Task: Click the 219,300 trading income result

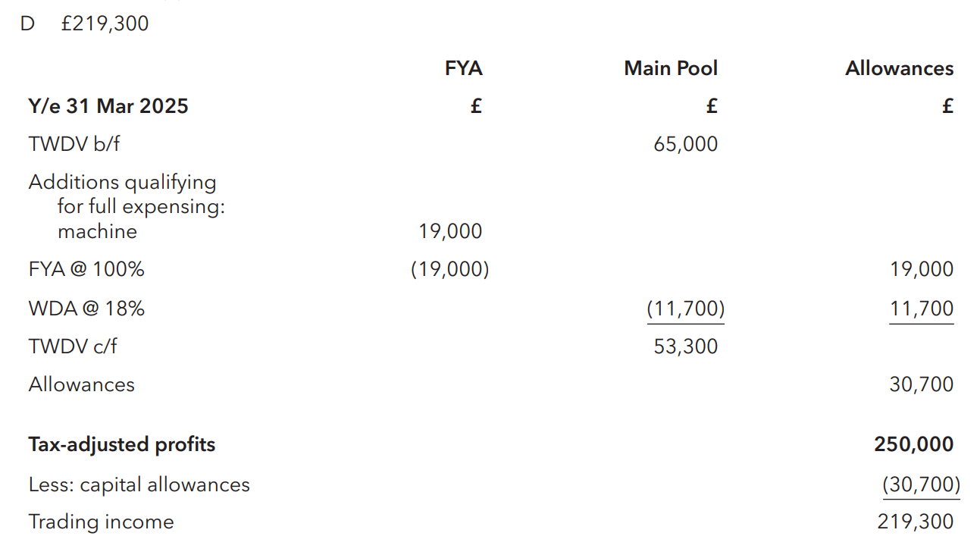Action: pyautogui.click(x=916, y=522)
